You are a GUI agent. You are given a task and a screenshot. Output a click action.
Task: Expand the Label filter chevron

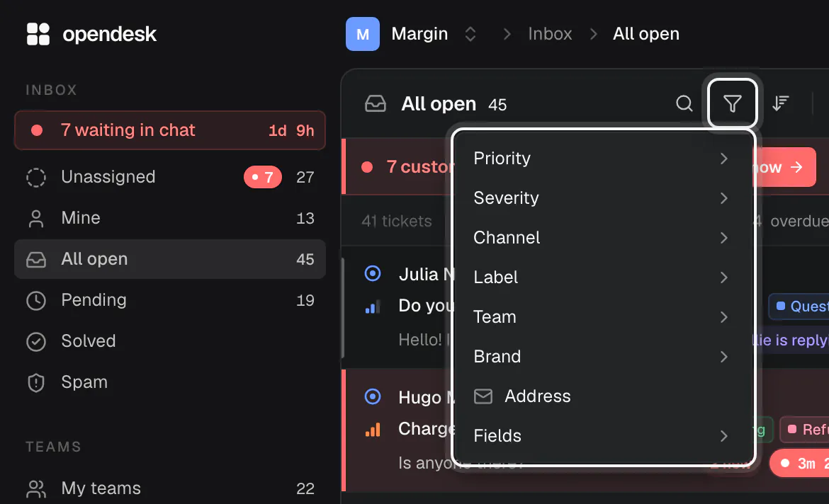click(724, 277)
